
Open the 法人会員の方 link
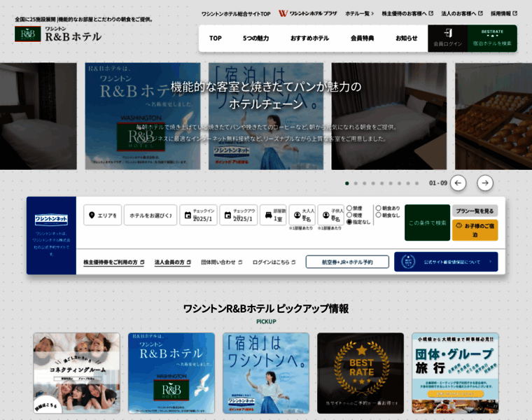click(x=173, y=262)
